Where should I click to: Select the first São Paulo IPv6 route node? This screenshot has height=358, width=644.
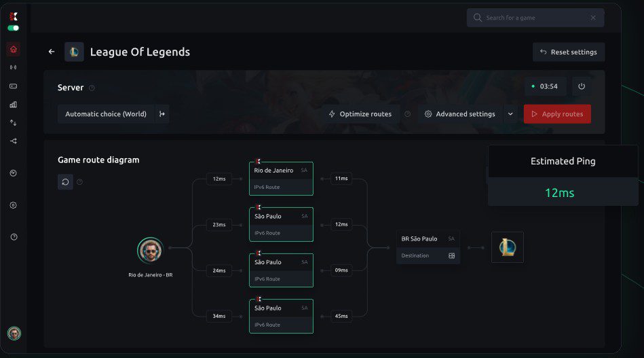(281, 224)
